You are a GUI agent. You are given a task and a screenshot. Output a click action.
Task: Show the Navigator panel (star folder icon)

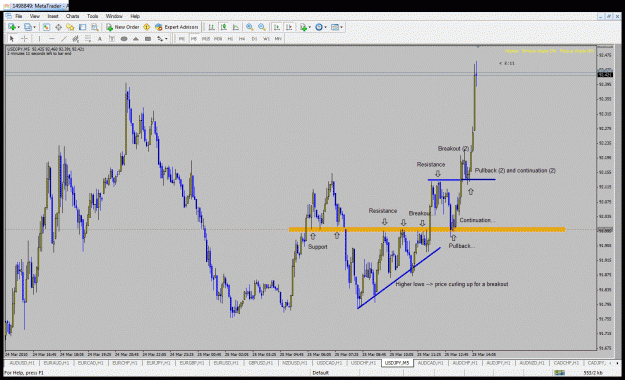click(x=70, y=27)
